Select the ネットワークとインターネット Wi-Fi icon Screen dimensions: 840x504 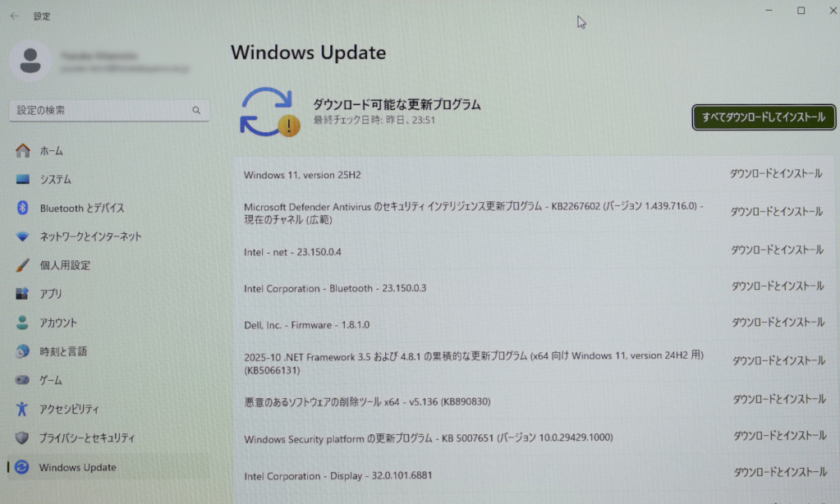[x=23, y=236]
